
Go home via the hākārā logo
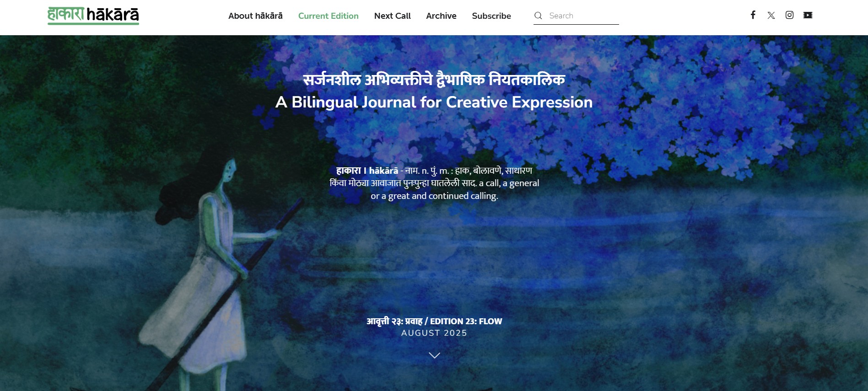pos(93,16)
